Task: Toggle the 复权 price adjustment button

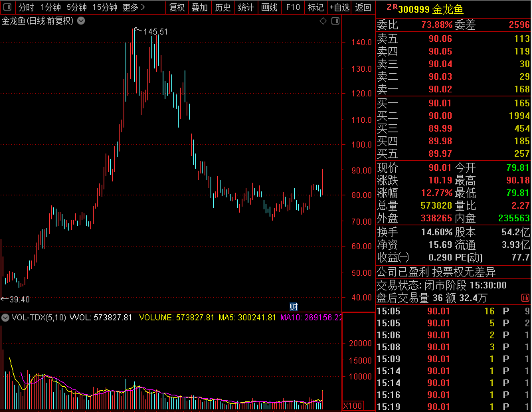Action: [177, 7]
